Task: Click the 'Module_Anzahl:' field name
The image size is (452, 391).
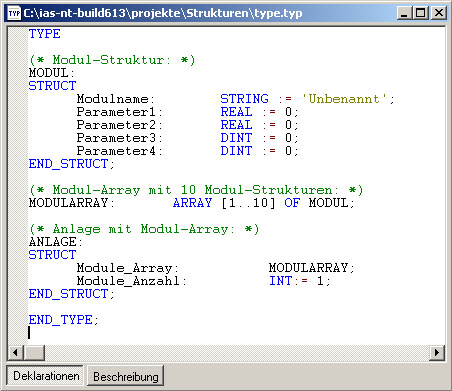Action: [x=132, y=281]
